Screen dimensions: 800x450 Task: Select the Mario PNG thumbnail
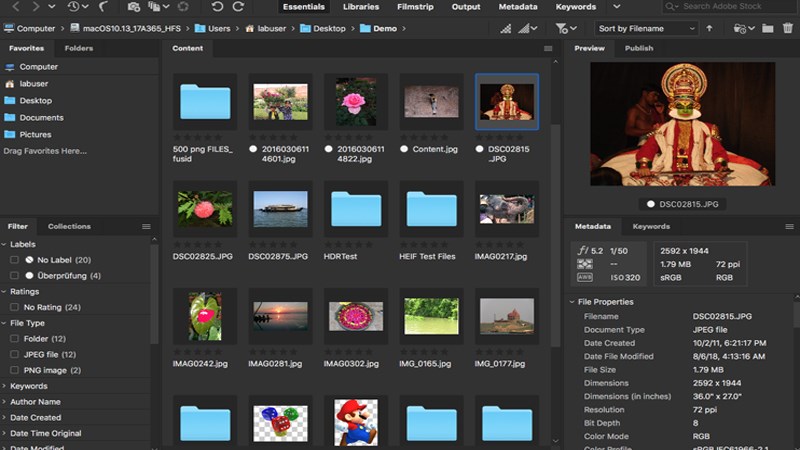tap(356, 422)
